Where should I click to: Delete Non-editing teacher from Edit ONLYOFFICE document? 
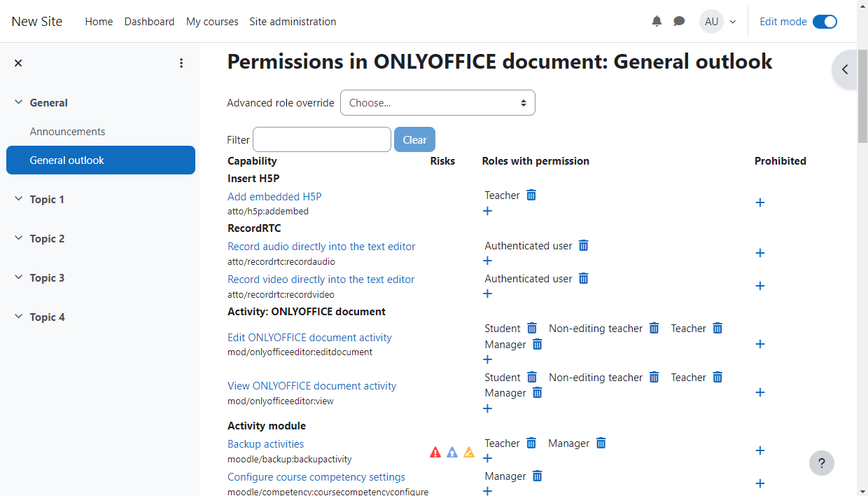[x=654, y=329]
